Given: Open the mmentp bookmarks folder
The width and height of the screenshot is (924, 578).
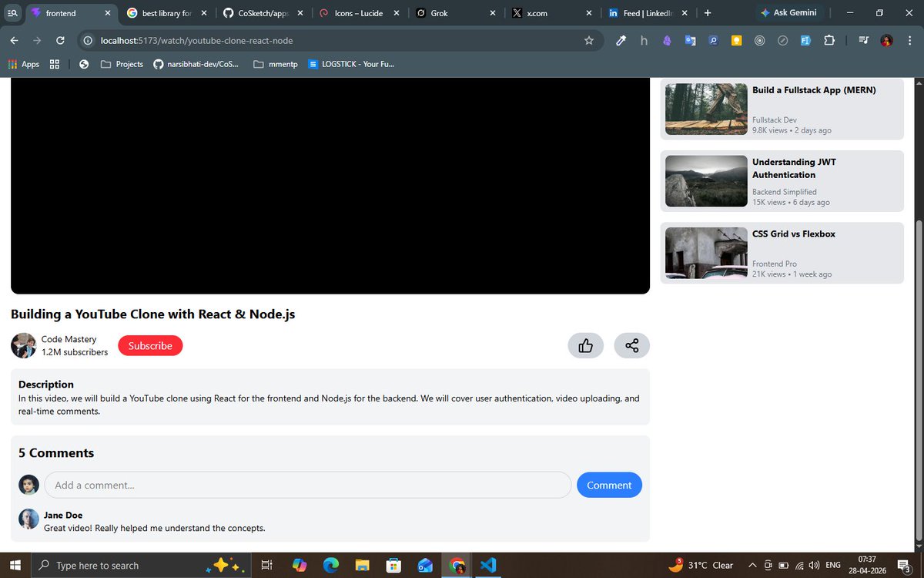Looking at the screenshot, I should pos(275,64).
